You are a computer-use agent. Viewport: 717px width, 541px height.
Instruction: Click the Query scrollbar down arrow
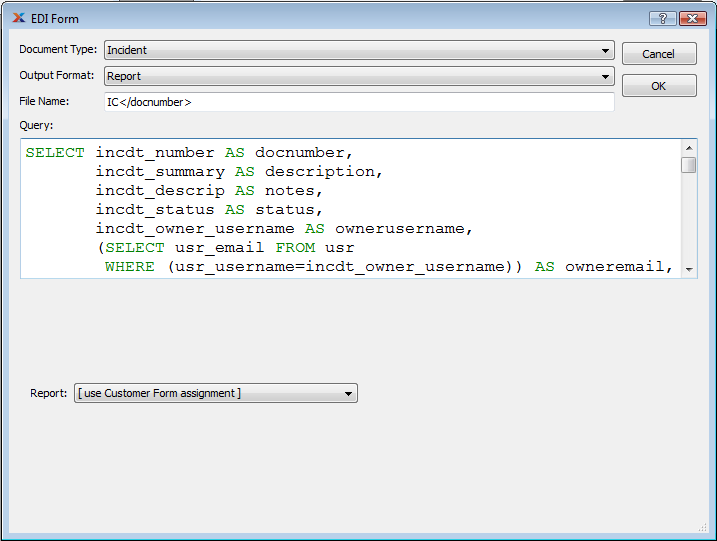(x=688, y=270)
